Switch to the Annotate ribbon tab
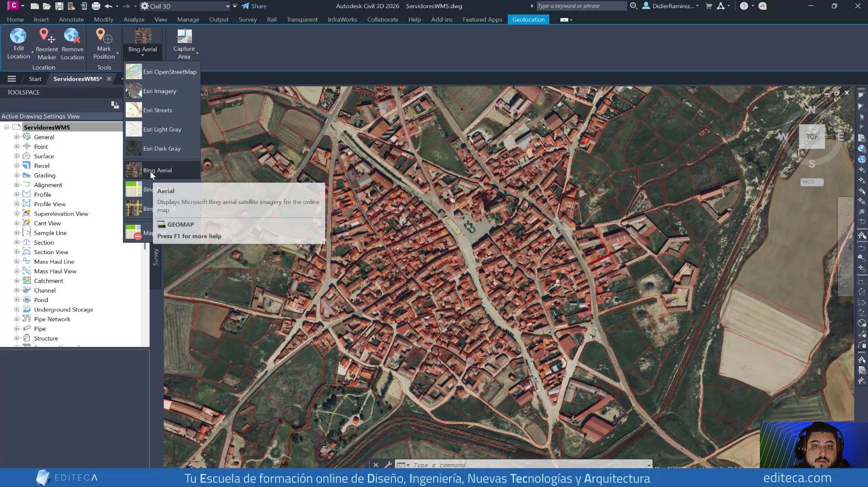Image resolution: width=868 pixels, height=487 pixels. [x=72, y=19]
